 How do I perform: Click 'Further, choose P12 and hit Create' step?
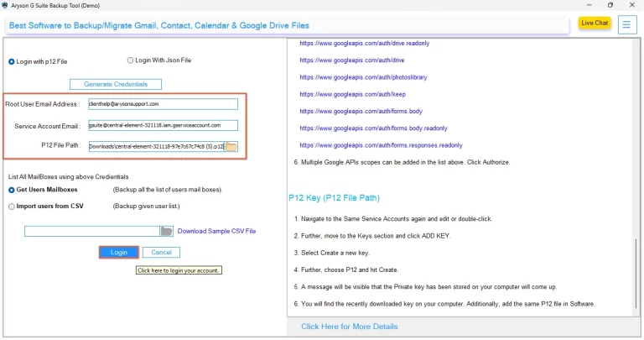pos(345,269)
